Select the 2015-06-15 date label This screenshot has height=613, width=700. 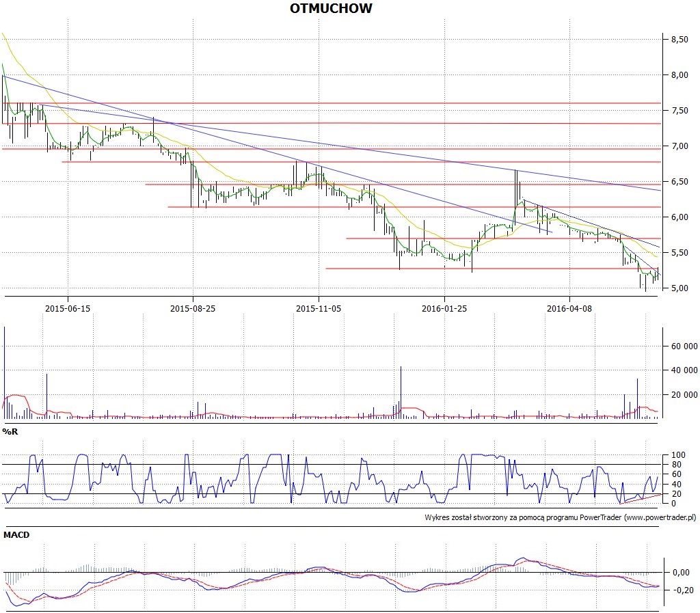(x=68, y=308)
